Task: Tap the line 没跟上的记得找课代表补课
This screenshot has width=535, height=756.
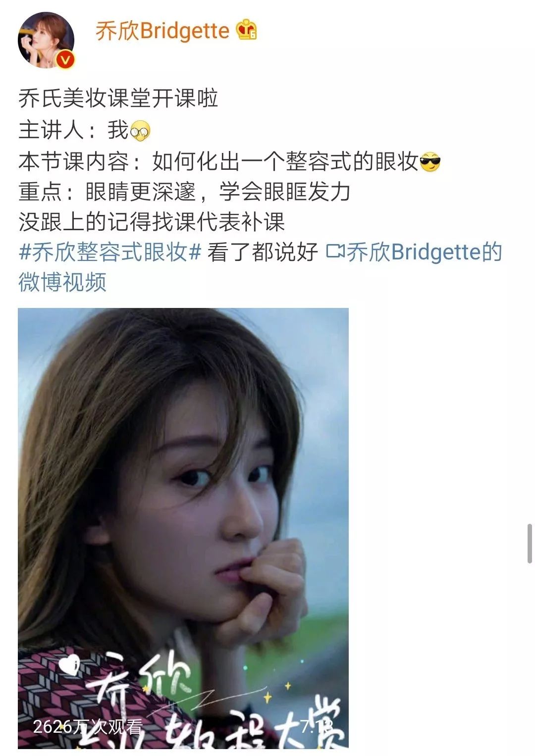Action: (x=152, y=221)
